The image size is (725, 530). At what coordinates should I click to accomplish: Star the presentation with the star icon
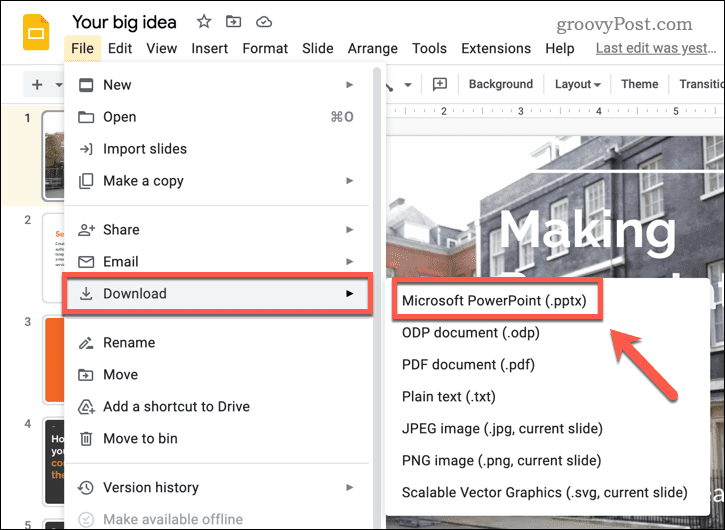(204, 21)
